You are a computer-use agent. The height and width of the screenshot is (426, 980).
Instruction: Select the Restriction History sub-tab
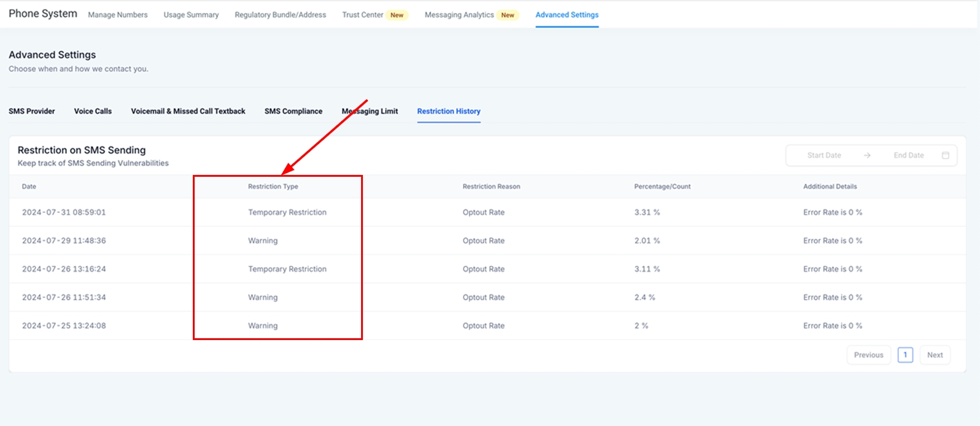(448, 111)
